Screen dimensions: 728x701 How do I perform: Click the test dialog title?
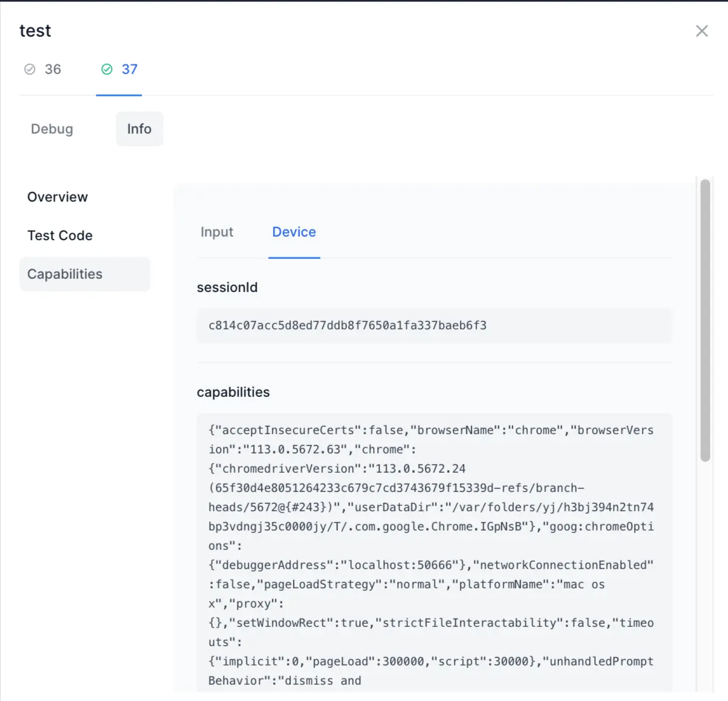point(35,31)
